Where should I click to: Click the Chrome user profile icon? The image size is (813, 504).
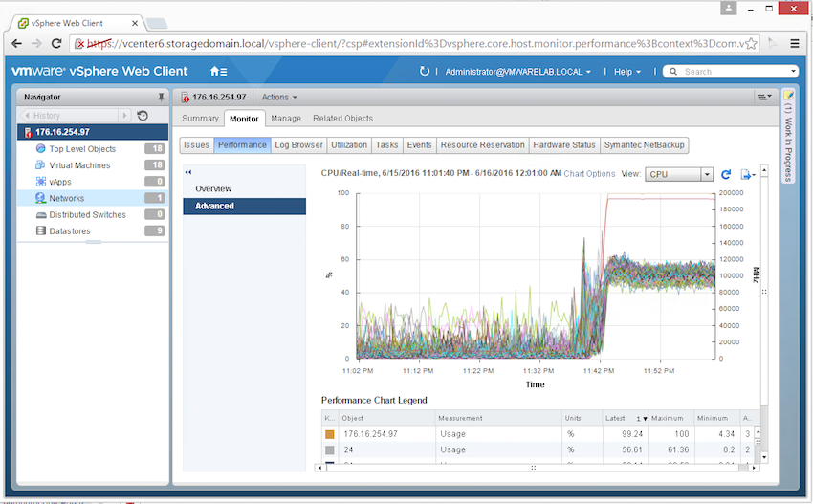(729, 8)
